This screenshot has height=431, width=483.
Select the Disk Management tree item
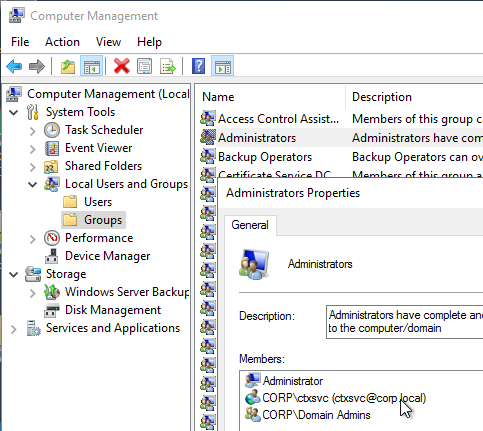(113, 310)
